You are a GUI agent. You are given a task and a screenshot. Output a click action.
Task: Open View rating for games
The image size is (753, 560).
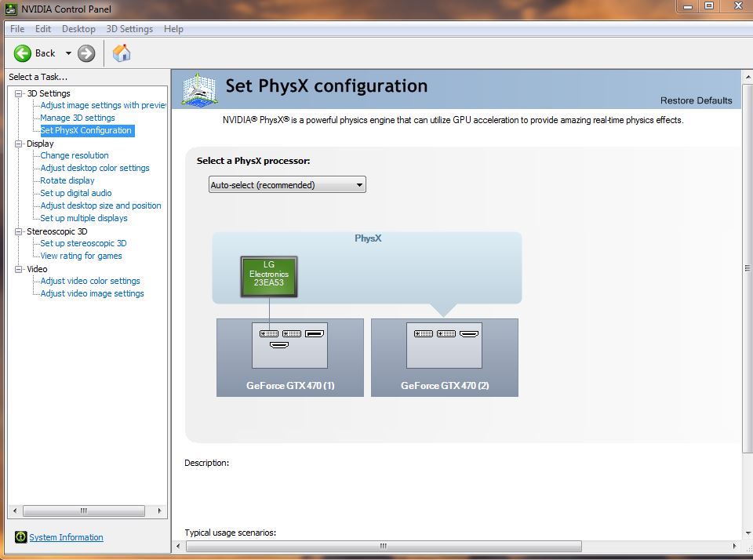pos(81,256)
